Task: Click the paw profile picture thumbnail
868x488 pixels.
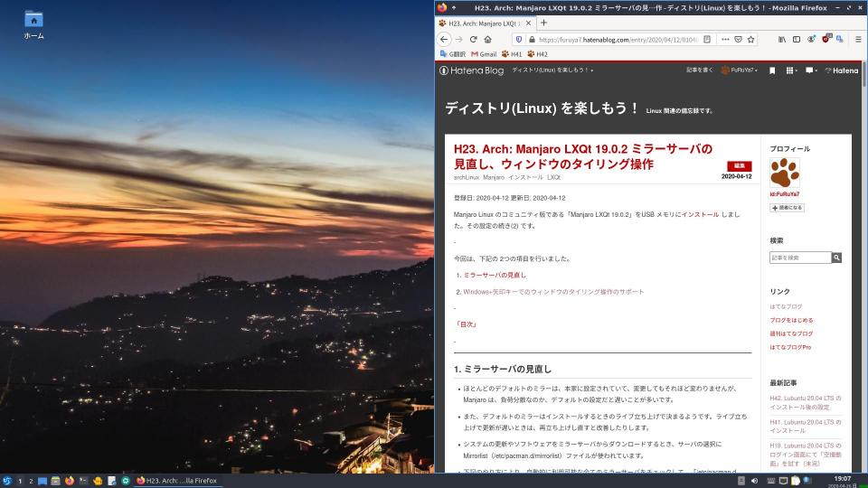Action: [785, 173]
